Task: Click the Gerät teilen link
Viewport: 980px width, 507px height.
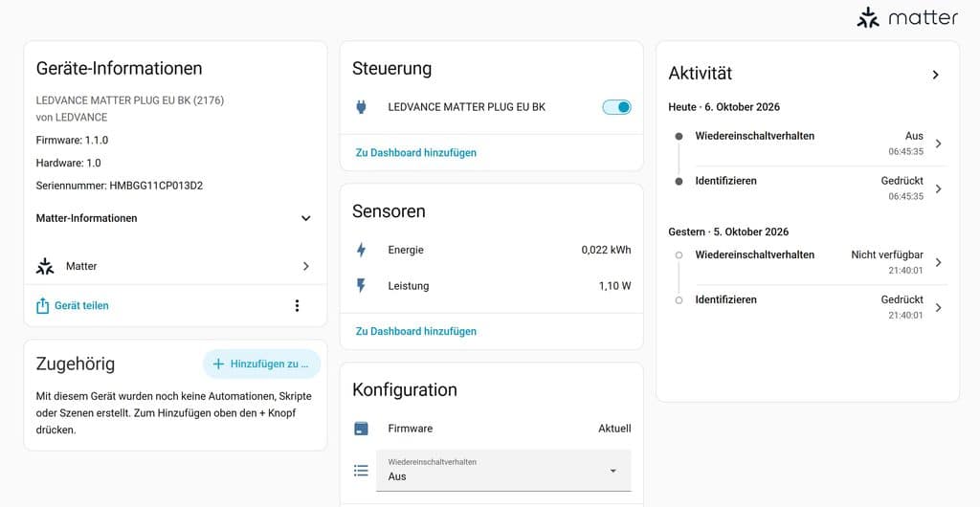Action: click(x=81, y=305)
